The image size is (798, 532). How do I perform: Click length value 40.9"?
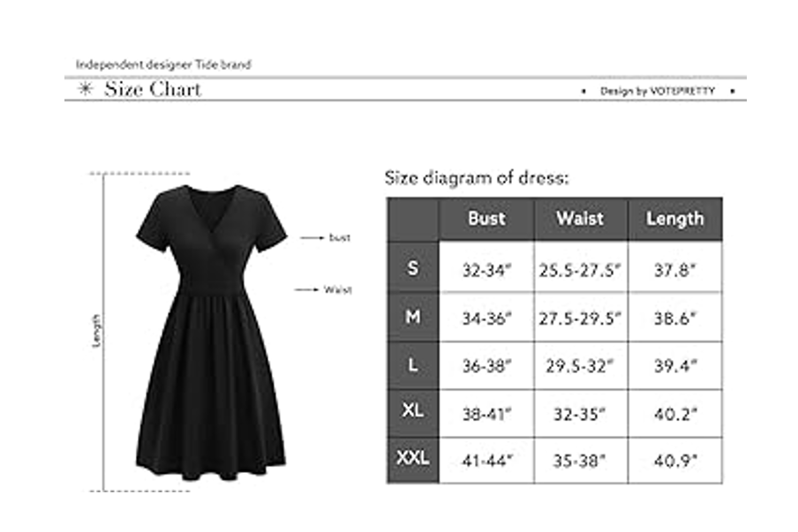pos(675,461)
